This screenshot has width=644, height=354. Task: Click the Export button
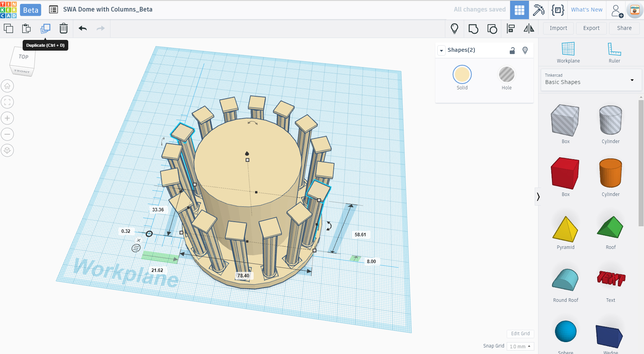[x=591, y=28]
